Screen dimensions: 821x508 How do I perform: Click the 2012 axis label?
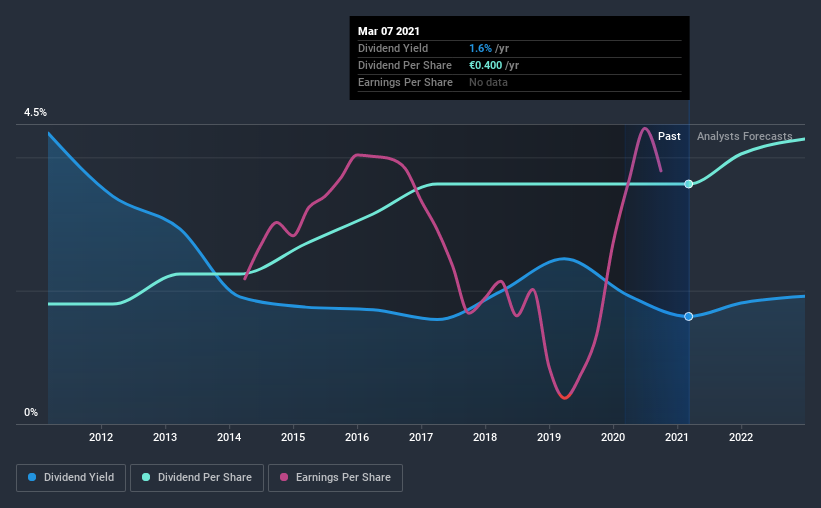(x=101, y=437)
